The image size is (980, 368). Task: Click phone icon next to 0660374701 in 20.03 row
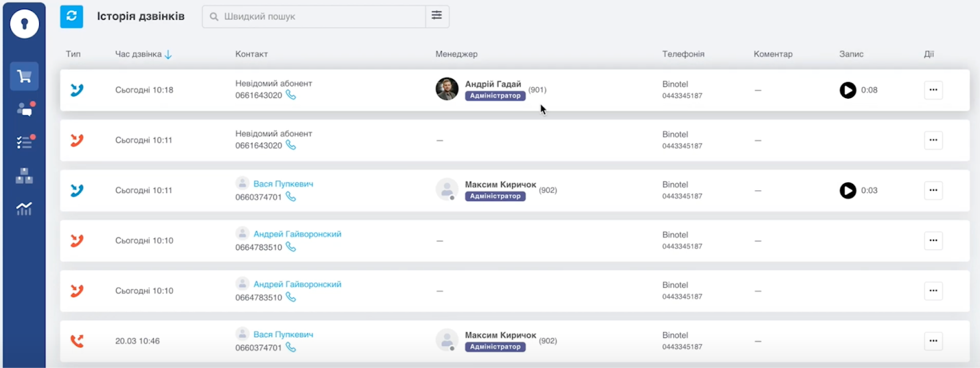(291, 347)
